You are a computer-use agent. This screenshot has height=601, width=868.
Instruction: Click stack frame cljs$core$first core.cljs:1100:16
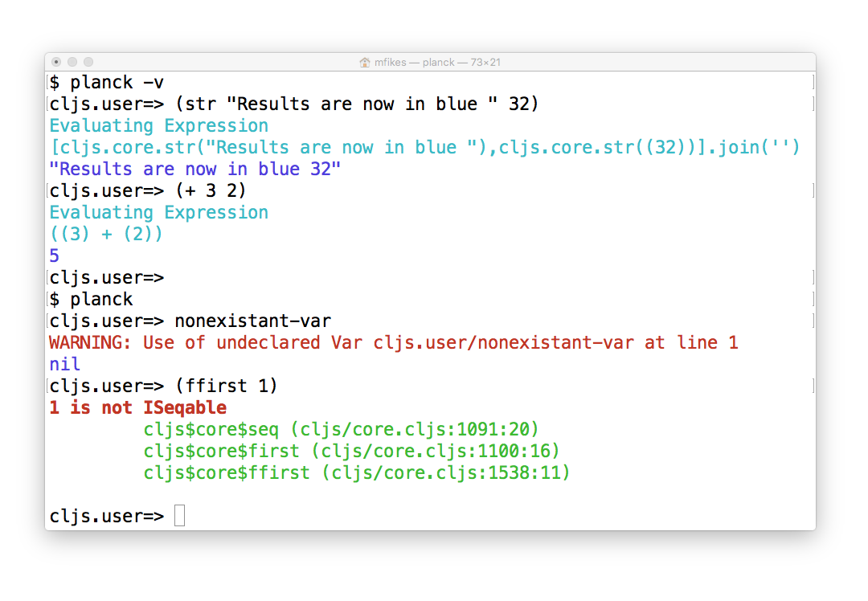pos(351,451)
